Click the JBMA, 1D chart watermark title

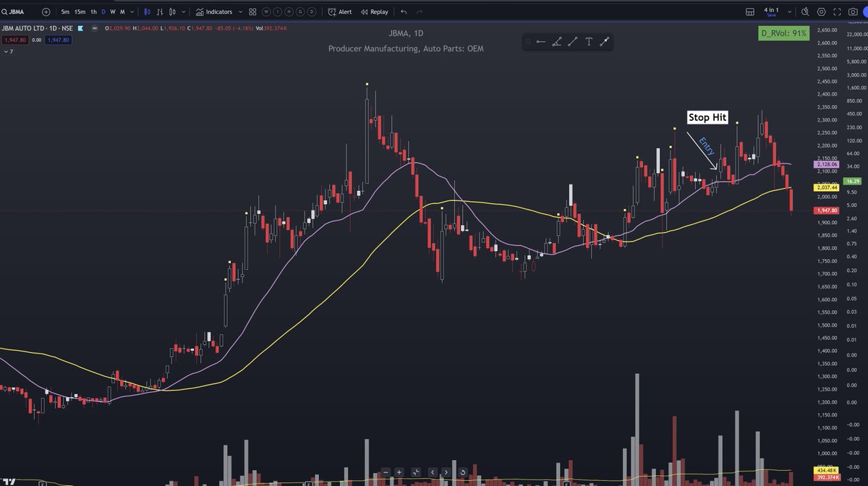(x=405, y=34)
